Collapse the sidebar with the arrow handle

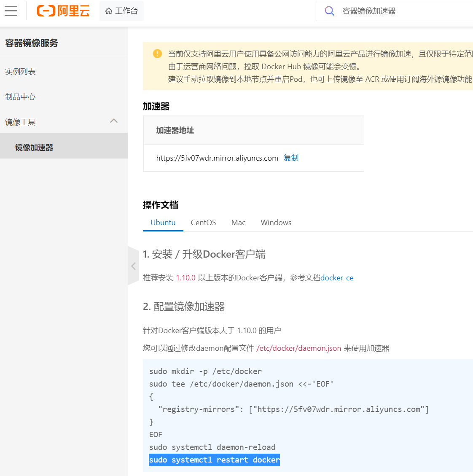(133, 266)
